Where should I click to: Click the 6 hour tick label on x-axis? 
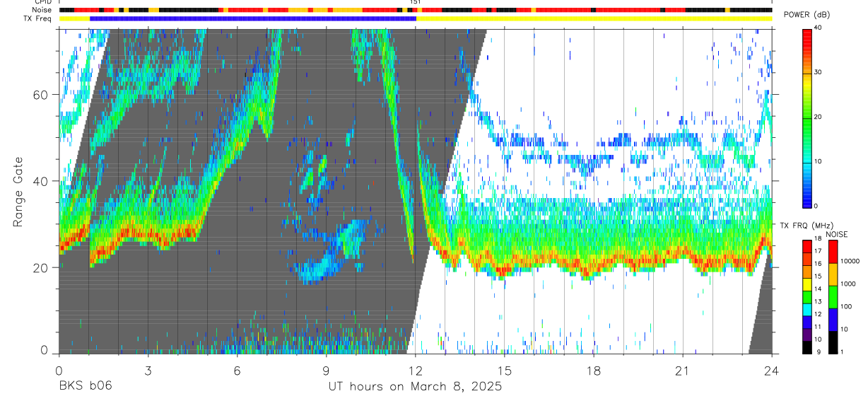(x=237, y=371)
